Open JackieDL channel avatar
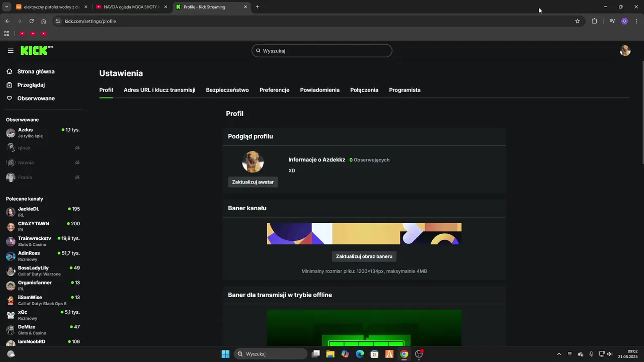The image size is (644, 362). [x=11, y=212]
